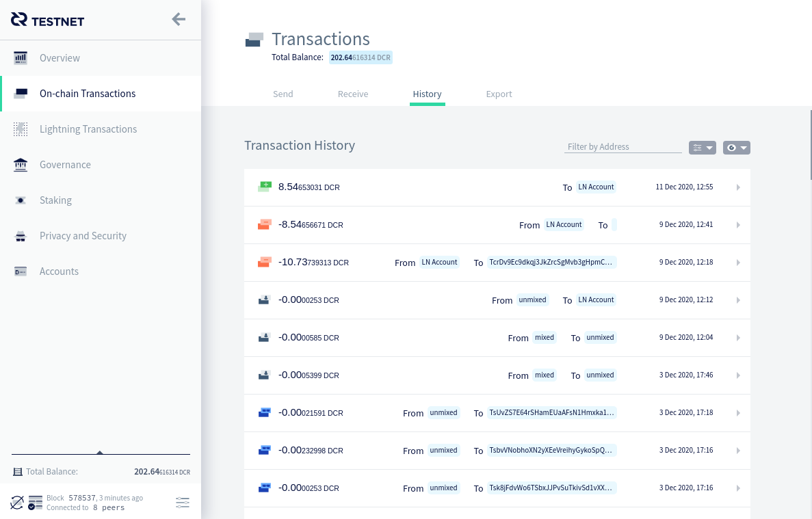Open the eye transaction type filter dropdown
The height and width of the screenshot is (519, 812).
[x=736, y=148]
